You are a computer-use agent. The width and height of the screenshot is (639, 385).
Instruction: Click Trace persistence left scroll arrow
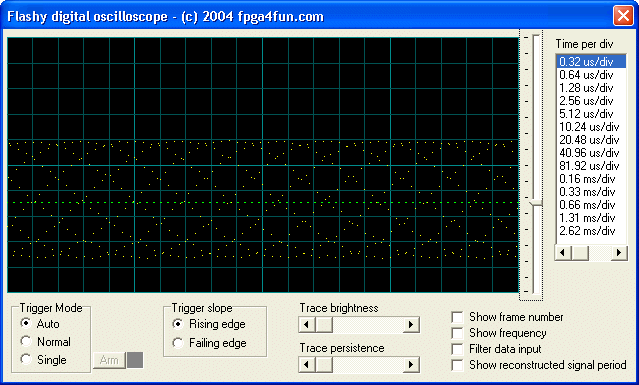307,365
